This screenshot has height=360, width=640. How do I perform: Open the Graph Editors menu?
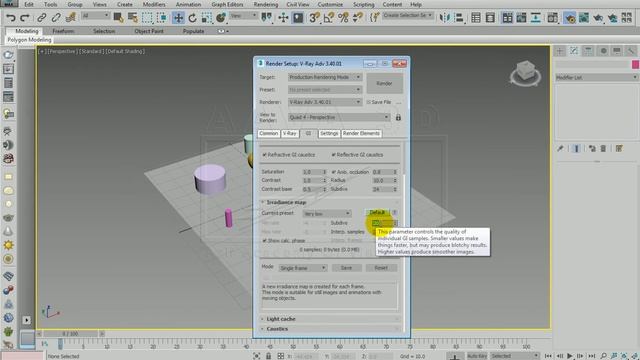[227, 4]
